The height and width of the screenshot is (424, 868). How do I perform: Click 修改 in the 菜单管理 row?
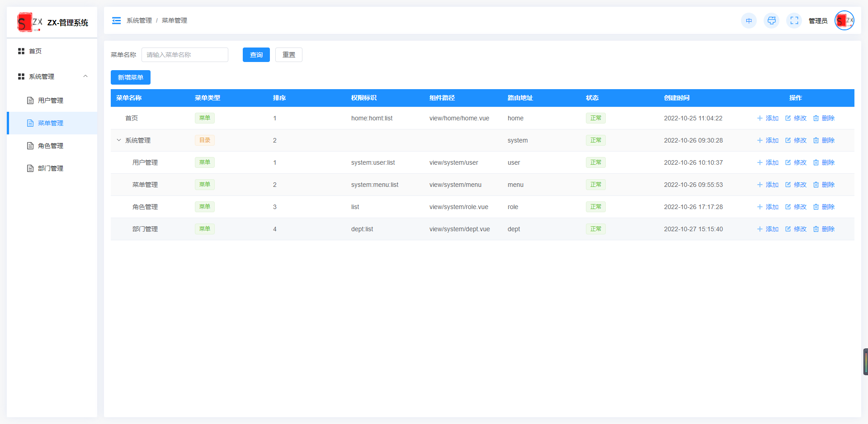(796, 185)
